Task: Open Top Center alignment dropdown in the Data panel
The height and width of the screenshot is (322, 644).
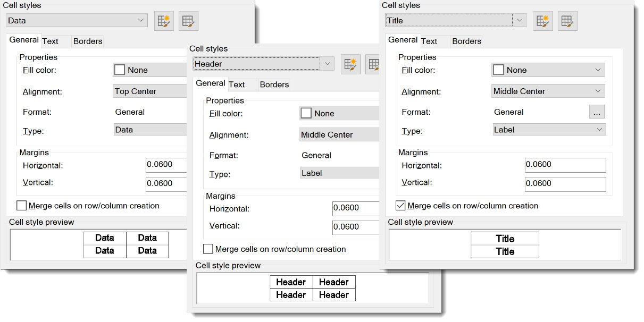Action: (x=150, y=91)
